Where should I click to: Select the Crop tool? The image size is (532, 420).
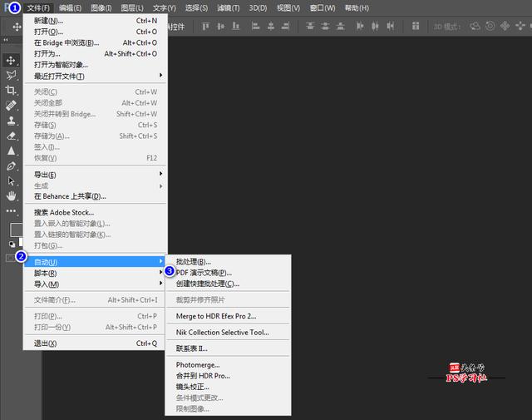(11, 90)
